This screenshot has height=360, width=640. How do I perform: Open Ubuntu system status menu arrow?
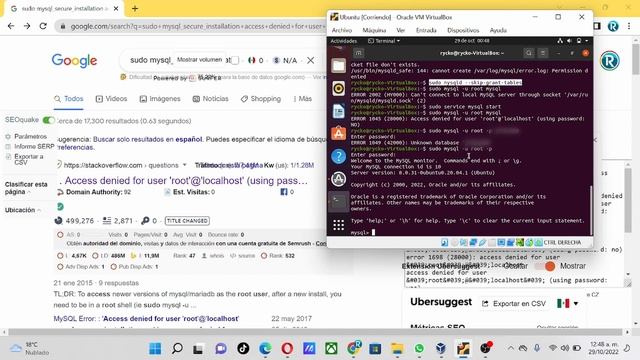click(587, 41)
